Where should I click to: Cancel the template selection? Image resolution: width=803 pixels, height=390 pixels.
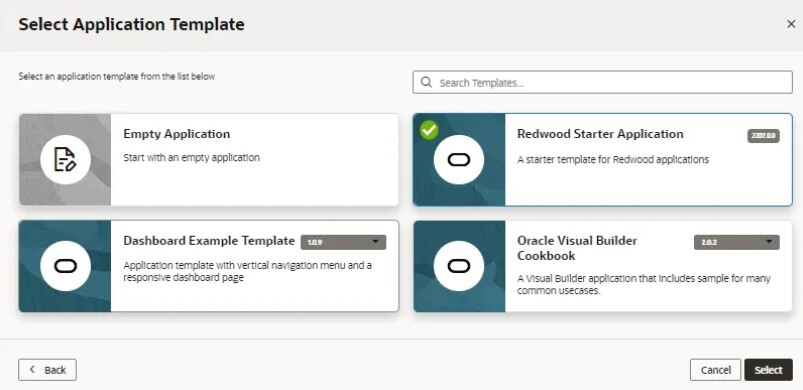(715, 370)
